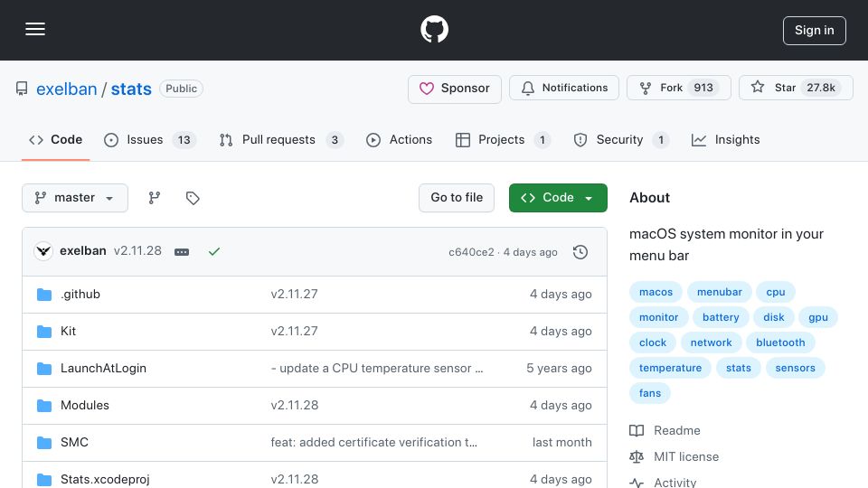
Task: Click the Sign in button
Action: pos(814,31)
